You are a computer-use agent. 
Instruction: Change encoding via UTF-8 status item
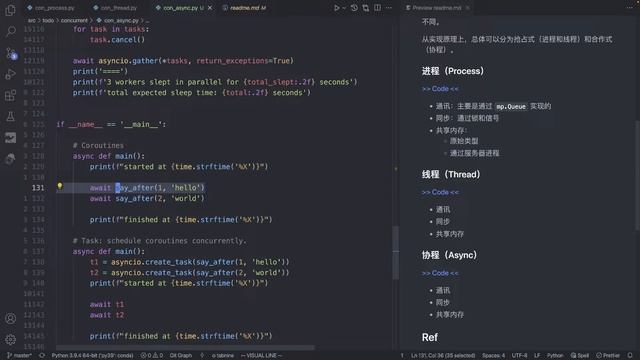point(519,356)
